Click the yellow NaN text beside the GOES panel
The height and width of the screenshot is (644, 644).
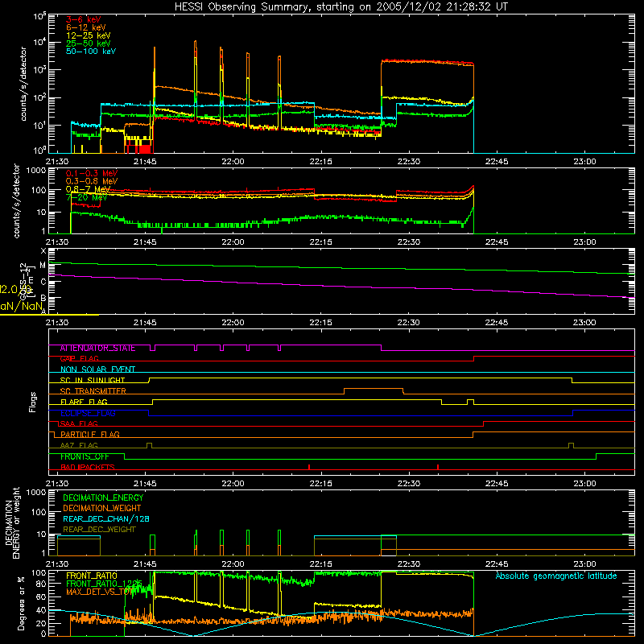22,307
